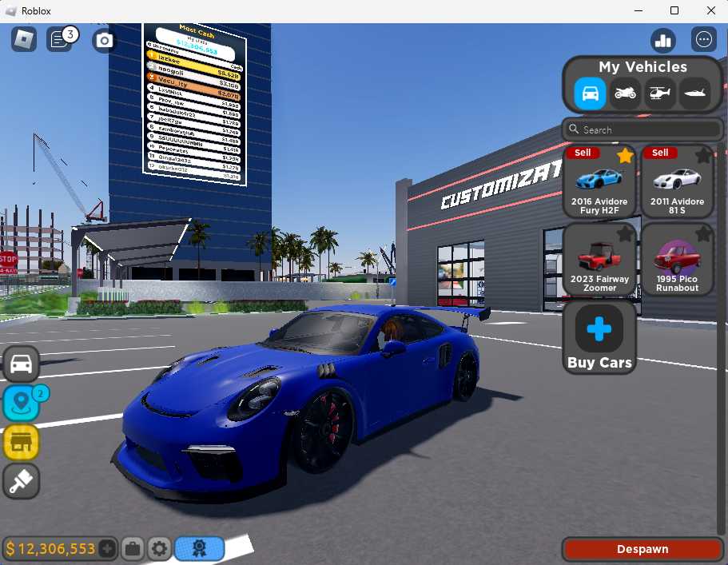
Task: Open the leaderboard bar chart icon
Action: tap(663, 40)
